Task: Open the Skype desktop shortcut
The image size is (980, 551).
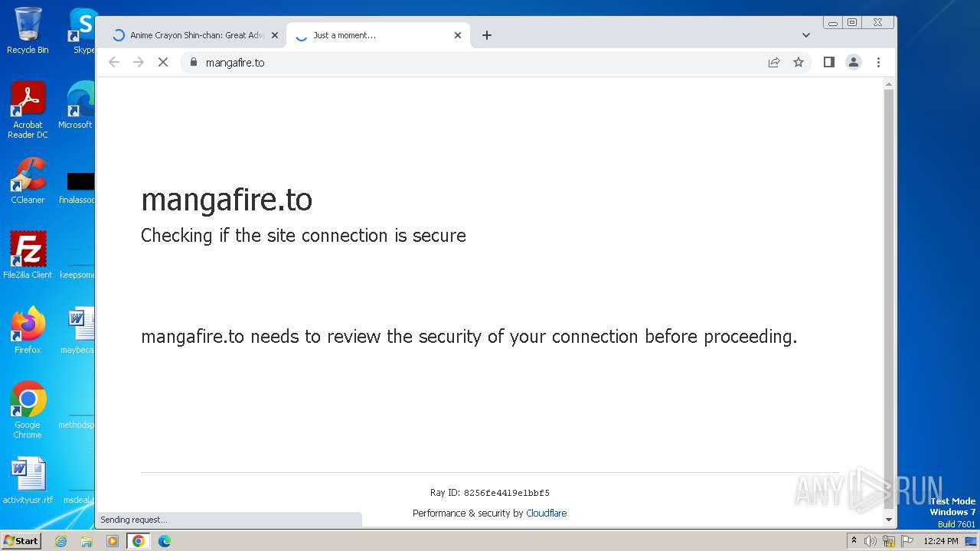Action: [x=83, y=31]
